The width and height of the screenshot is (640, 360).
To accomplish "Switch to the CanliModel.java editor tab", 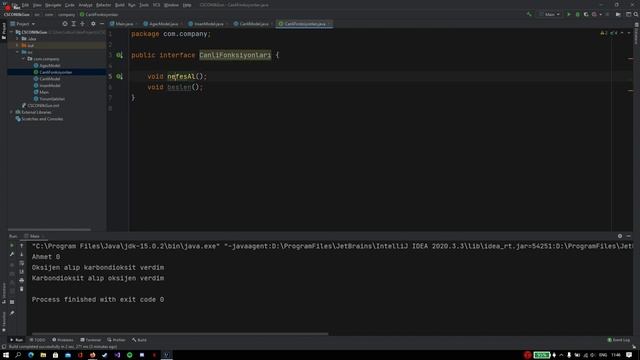I will [253, 24].
